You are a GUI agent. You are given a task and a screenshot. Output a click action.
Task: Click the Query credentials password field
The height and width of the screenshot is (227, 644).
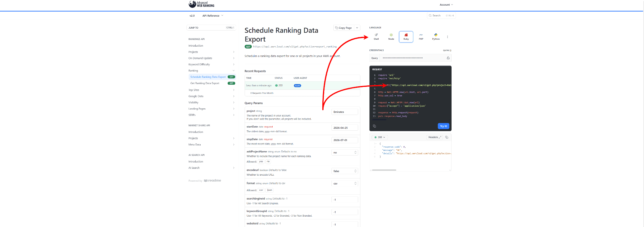tap(412, 58)
